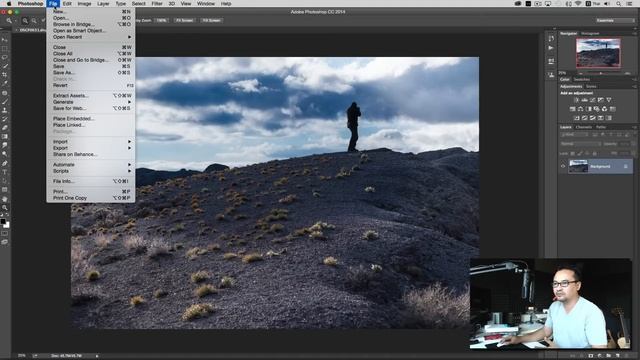
Task: Select the Hand tool
Action: [x=5, y=199]
